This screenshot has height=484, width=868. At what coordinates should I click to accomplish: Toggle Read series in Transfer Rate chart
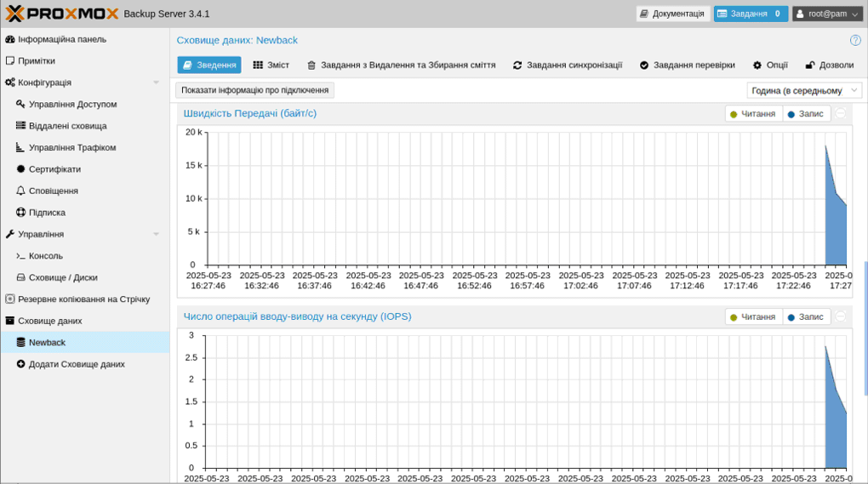[754, 114]
